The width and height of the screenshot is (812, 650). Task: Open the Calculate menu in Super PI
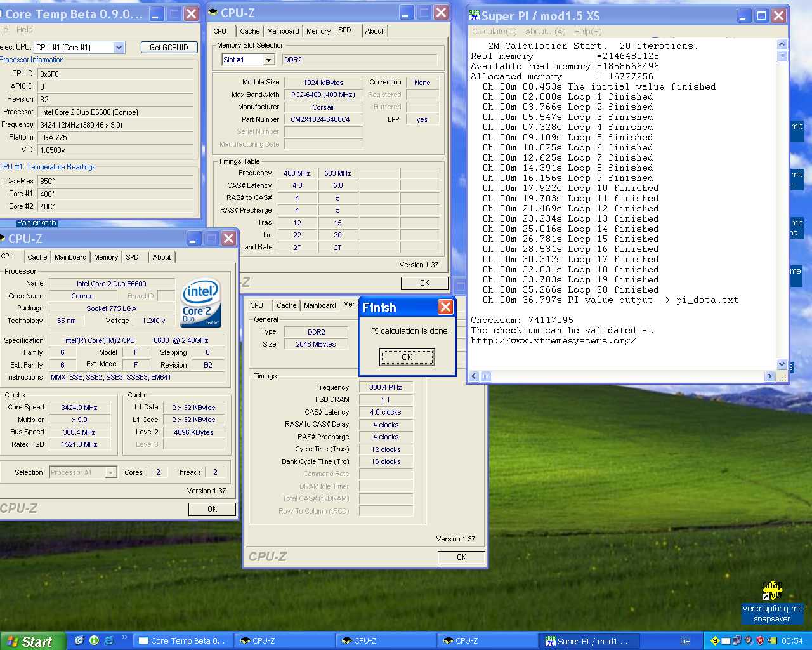494,32
